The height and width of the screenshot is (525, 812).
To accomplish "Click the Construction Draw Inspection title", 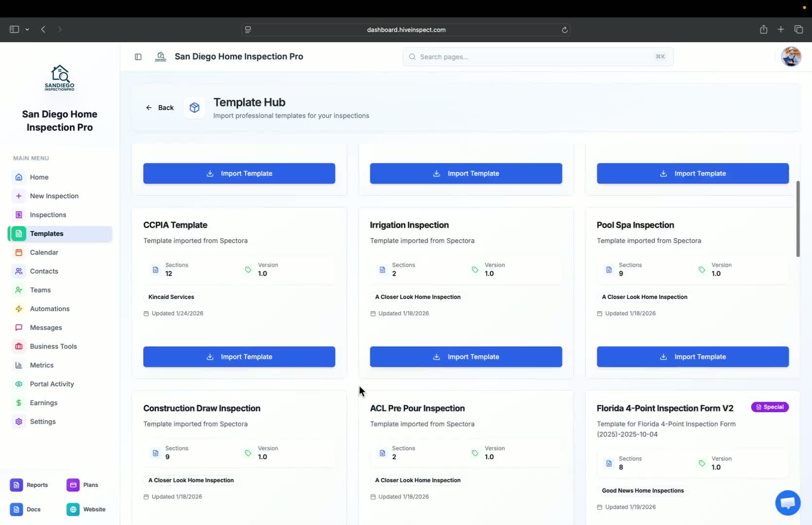I will (x=202, y=408).
